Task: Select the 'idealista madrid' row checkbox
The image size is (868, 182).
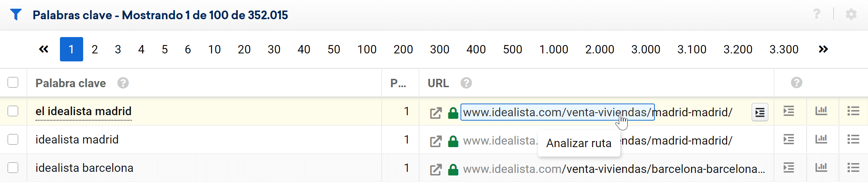Action: coord(13,139)
